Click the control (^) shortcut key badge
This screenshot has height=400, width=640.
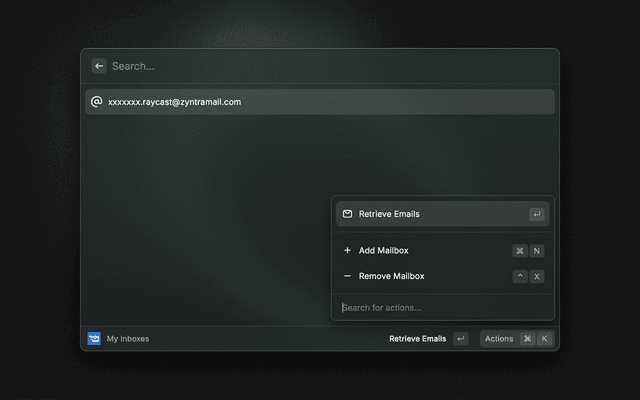[x=520, y=276]
